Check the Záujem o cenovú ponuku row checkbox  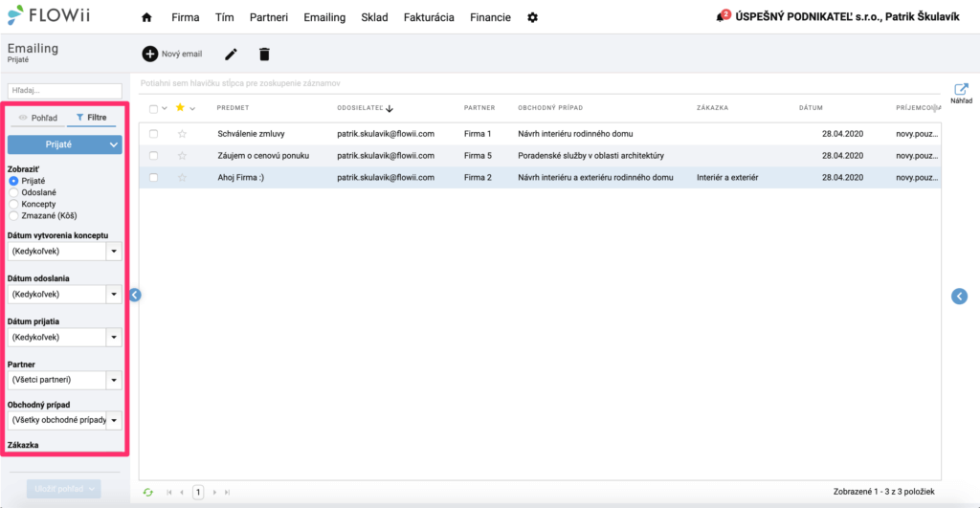click(153, 156)
